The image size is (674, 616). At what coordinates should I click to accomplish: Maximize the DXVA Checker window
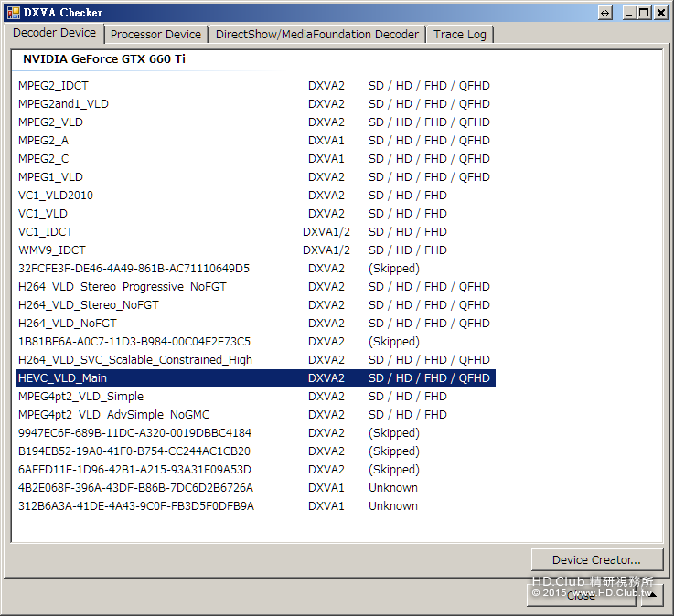point(644,13)
